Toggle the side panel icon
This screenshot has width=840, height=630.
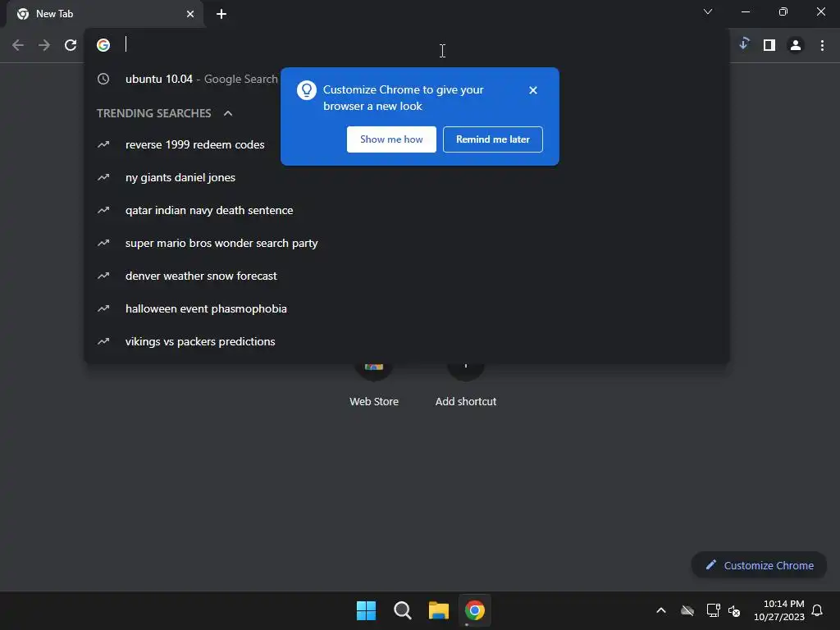[x=769, y=45]
